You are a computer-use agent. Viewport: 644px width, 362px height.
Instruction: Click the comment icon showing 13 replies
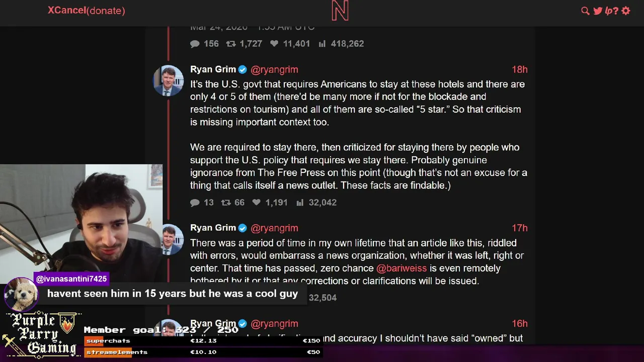coord(195,203)
